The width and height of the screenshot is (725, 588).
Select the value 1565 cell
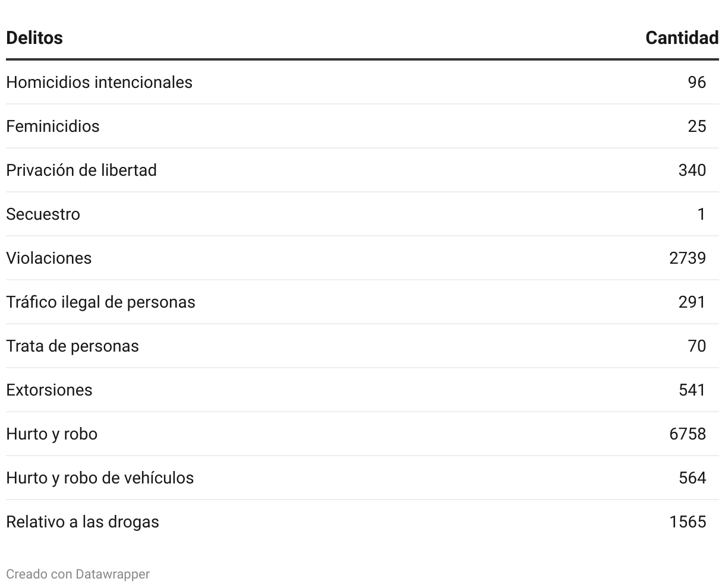pos(688,521)
